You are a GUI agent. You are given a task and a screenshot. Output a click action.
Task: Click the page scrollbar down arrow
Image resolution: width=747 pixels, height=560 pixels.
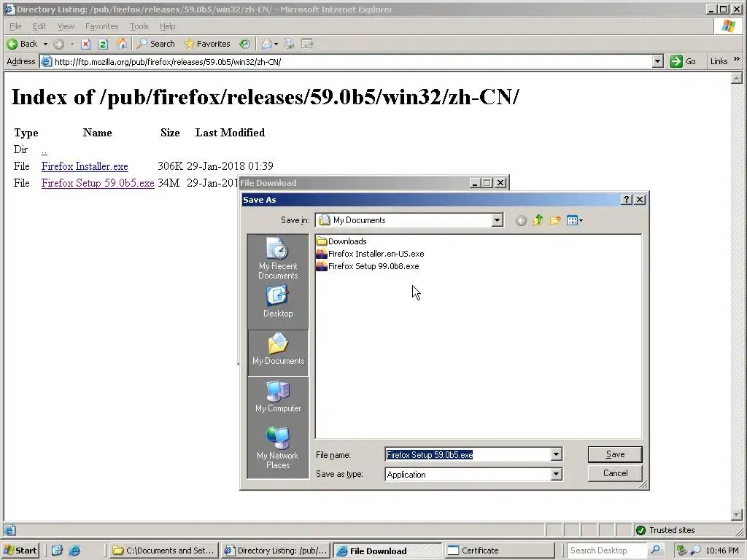(x=737, y=515)
